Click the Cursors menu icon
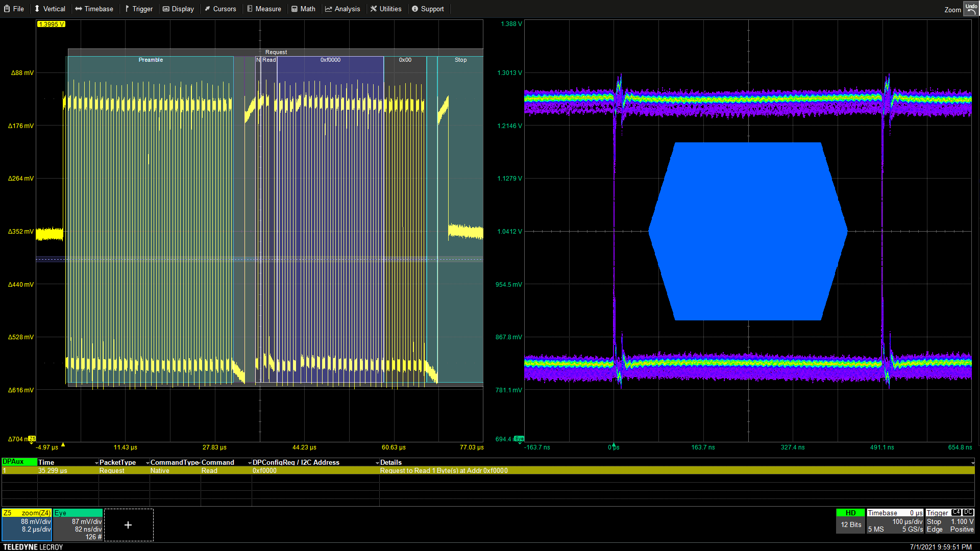Image resolution: width=980 pixels, height=551 pixels. (207, 9)
